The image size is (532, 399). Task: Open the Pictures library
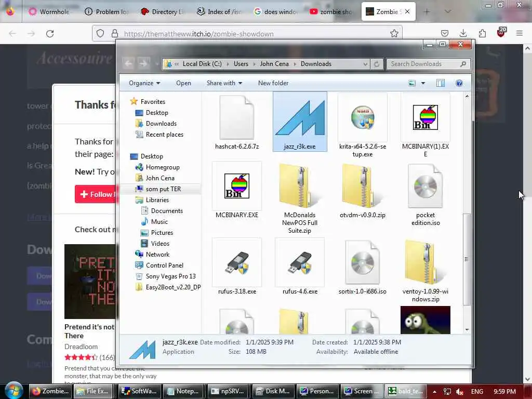162,232
